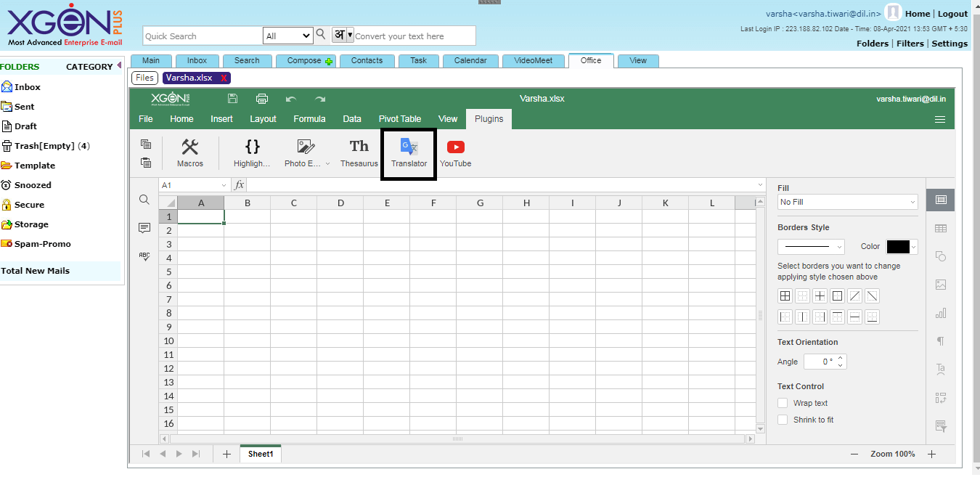
Task: Open Table settings icon in right sidebar
Action: point(941,228)
